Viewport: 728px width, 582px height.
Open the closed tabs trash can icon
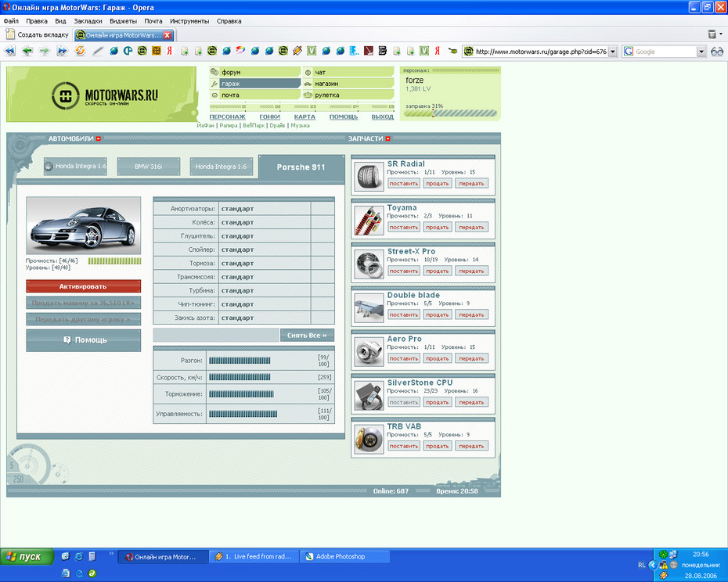click(712, 34)
